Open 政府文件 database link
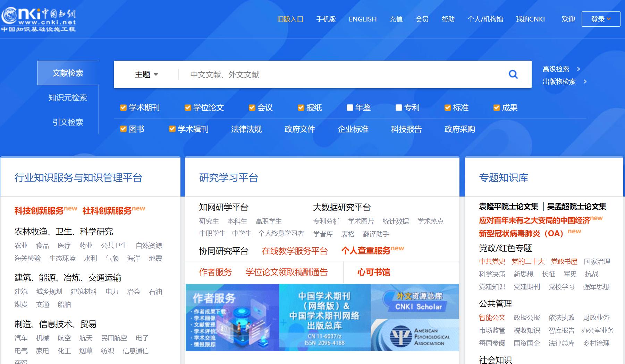The image size is (625, 364). [x=300, y=129]
